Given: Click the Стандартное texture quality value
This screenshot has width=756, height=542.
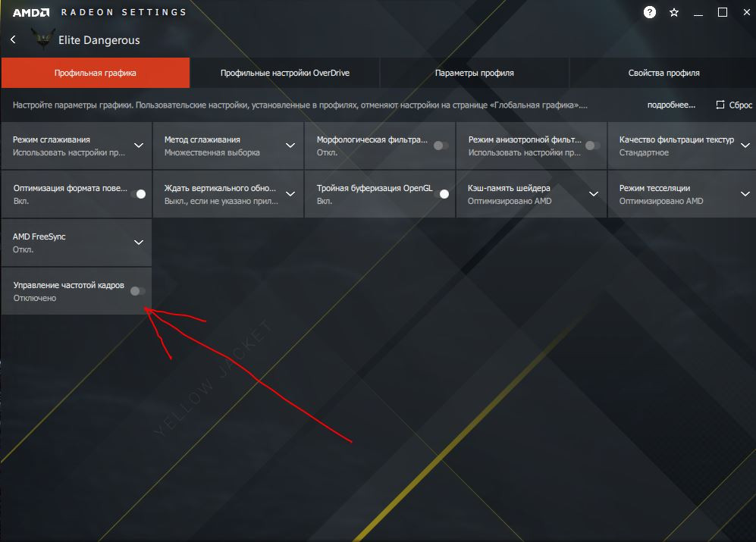Looking at the screenshot, I should tap(644, 152).
